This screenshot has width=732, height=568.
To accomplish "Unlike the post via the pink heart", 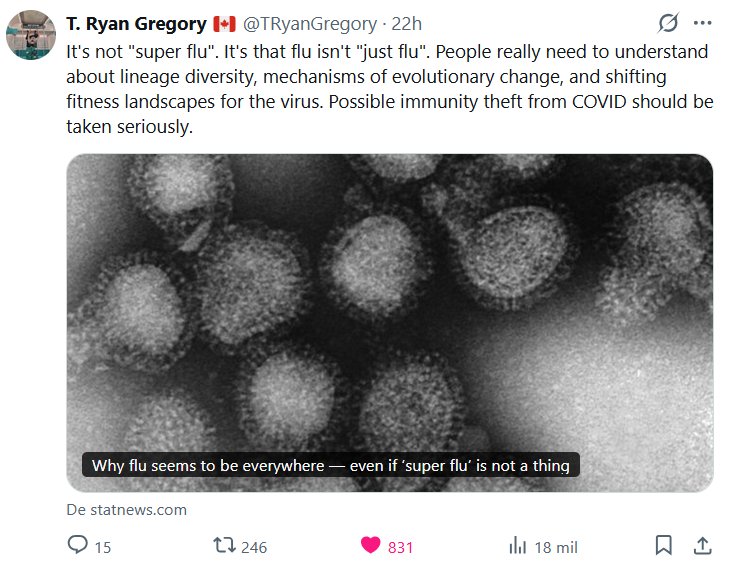I will click(x=371, y=545).
